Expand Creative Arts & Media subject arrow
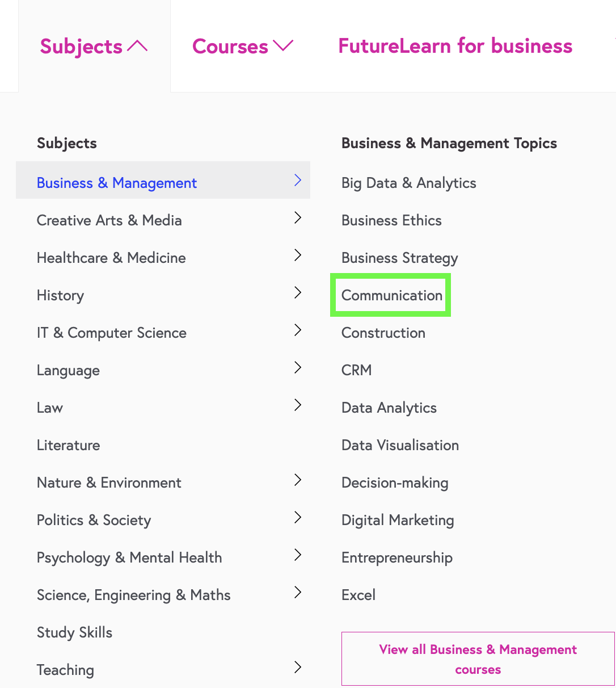The image size is (616, 688). click(297, 217)
